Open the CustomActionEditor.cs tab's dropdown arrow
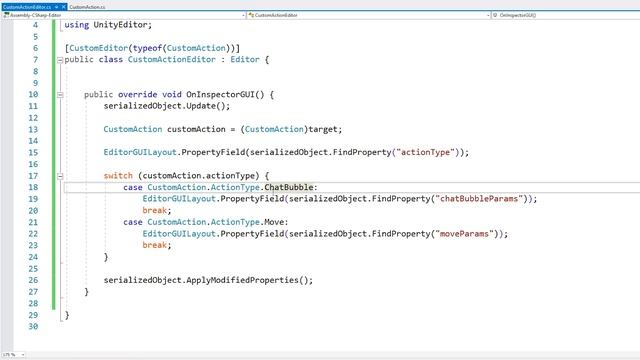 [57, 7]
